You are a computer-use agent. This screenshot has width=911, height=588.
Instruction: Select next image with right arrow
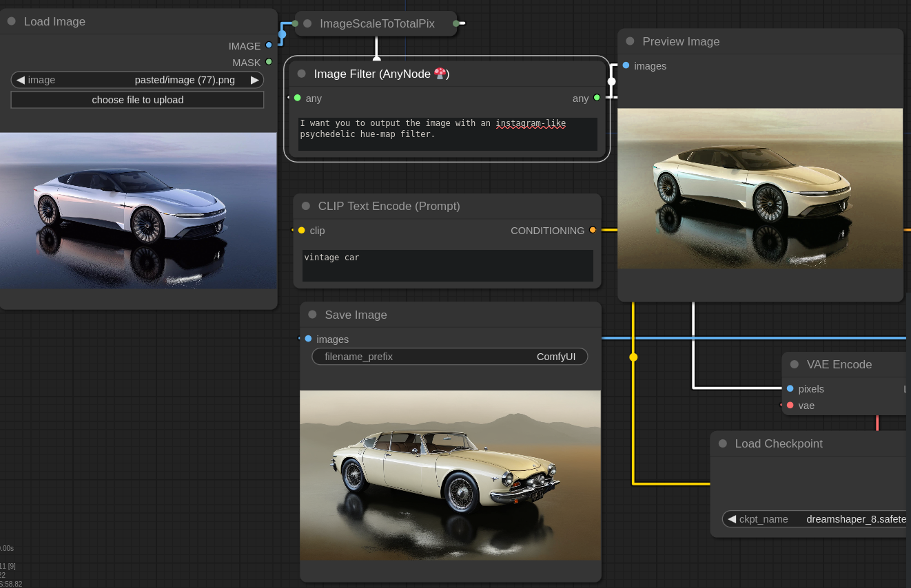click(254, 80)
